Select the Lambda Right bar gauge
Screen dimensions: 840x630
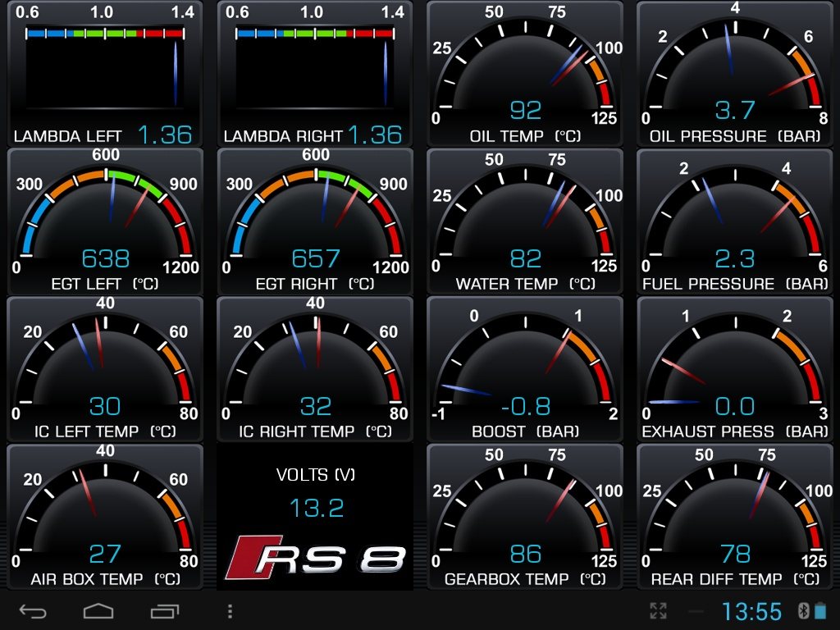tap(315, 74)
